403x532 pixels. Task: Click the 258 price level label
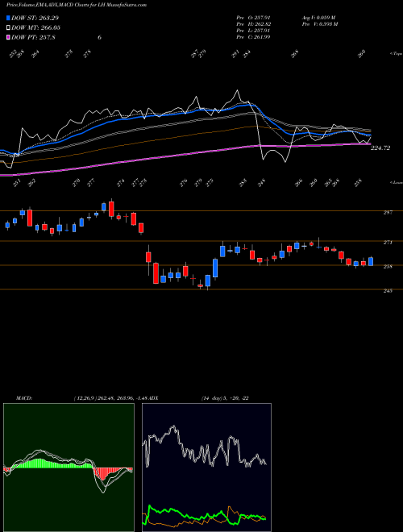coord(388,266)
